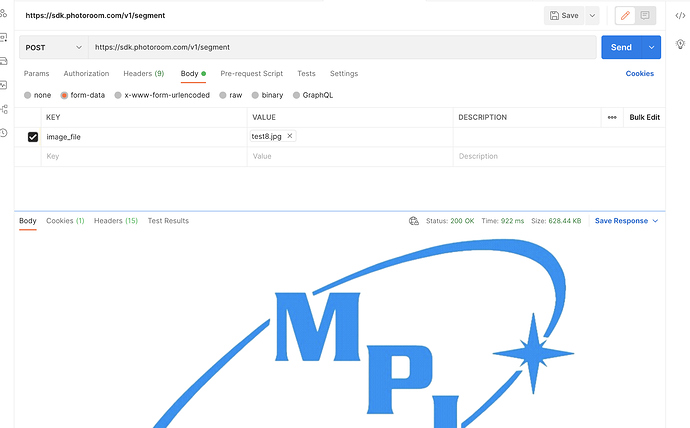
Task: Open the response Cookies (1) tab
Action: 65,221
